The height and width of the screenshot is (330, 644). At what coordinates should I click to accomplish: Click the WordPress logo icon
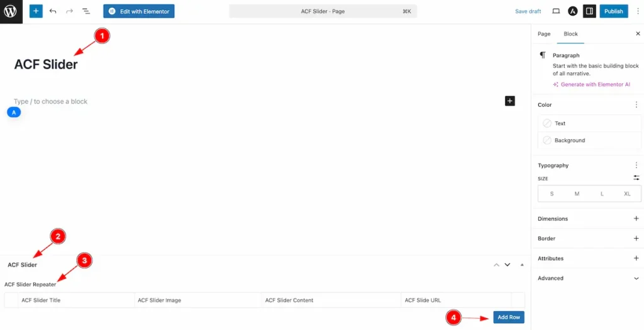tap(11, 11)
